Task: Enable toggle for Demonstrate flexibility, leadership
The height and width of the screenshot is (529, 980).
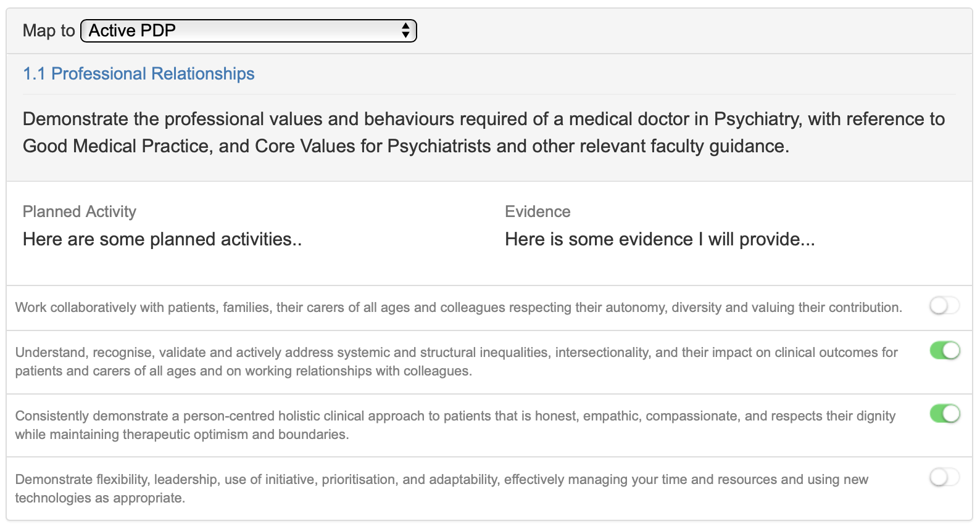Action: tap(945, 477)
